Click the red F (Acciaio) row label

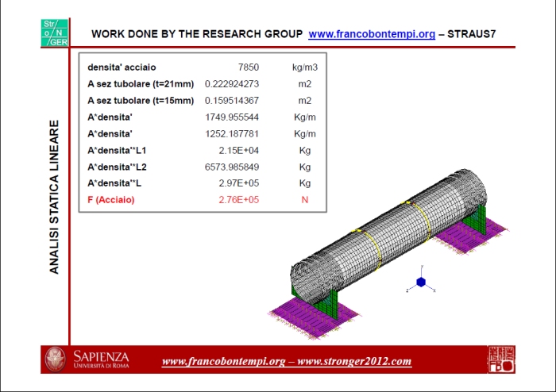pyautogui.click(x=111, y=200)
